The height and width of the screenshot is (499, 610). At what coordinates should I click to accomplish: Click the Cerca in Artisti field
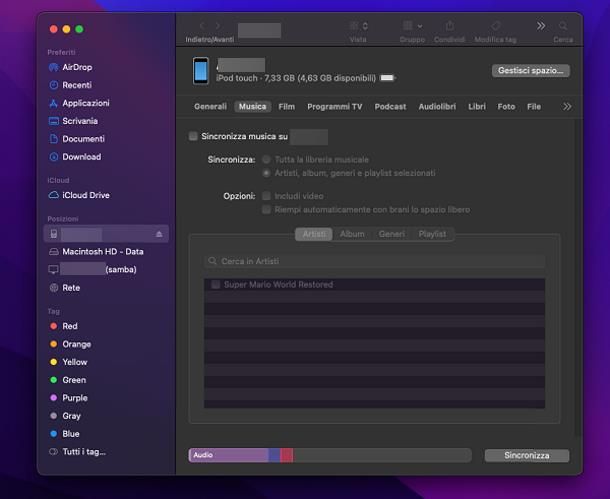375,261
